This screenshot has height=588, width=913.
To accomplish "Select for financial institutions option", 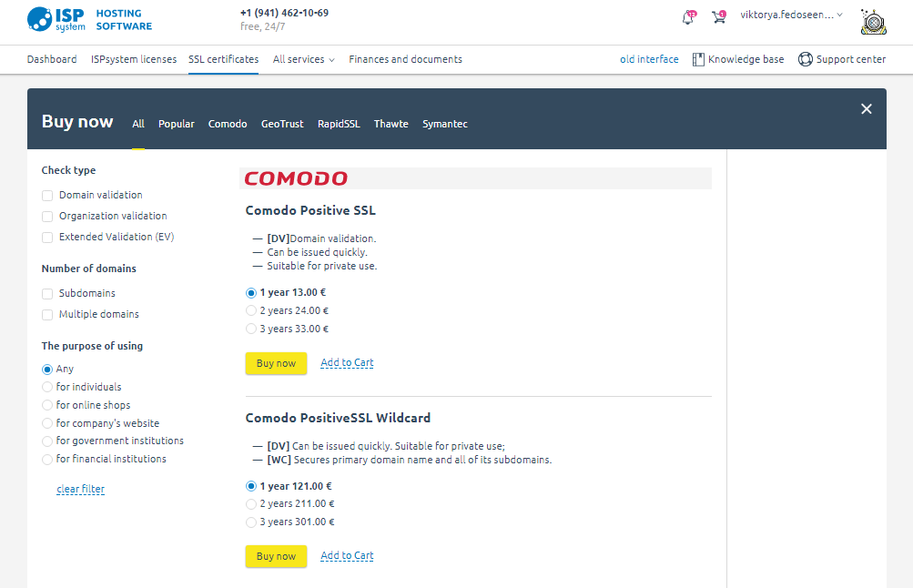I will point(47,460).
